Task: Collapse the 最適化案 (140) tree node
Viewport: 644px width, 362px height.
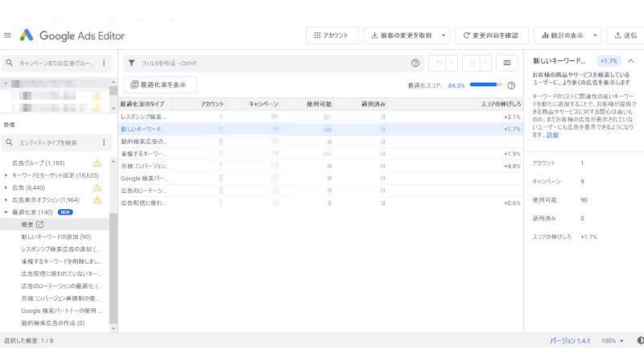Action: click(x=6, y=212)
